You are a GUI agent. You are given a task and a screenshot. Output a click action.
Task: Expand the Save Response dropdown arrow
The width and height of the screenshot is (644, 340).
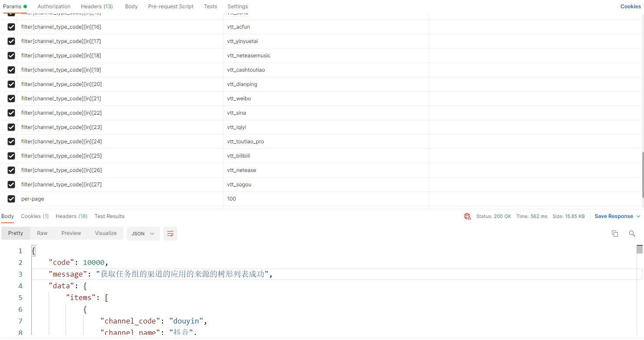(x=638, y=216)
